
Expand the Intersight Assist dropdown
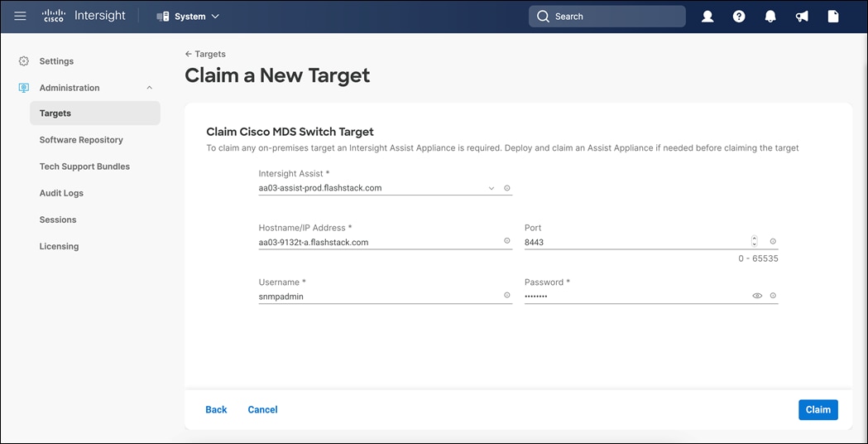coord(492,188)
